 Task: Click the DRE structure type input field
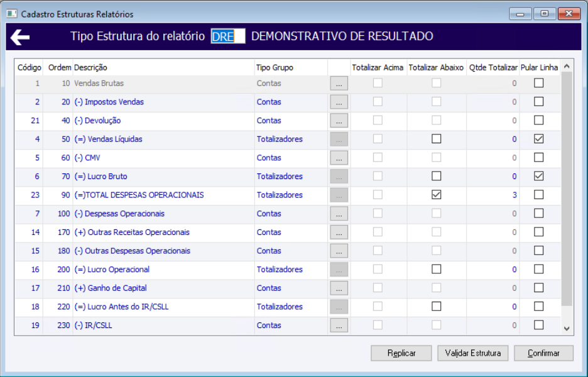coord(227,36)
